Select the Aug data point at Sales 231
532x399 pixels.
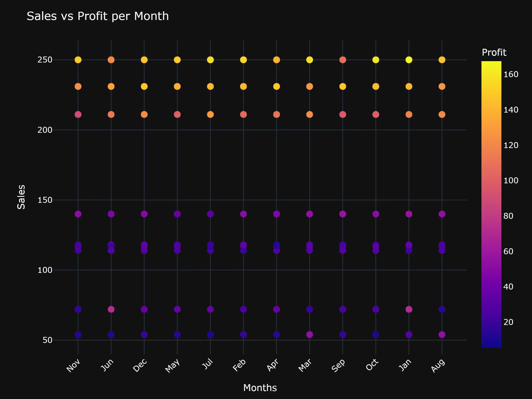coord(442,86)
